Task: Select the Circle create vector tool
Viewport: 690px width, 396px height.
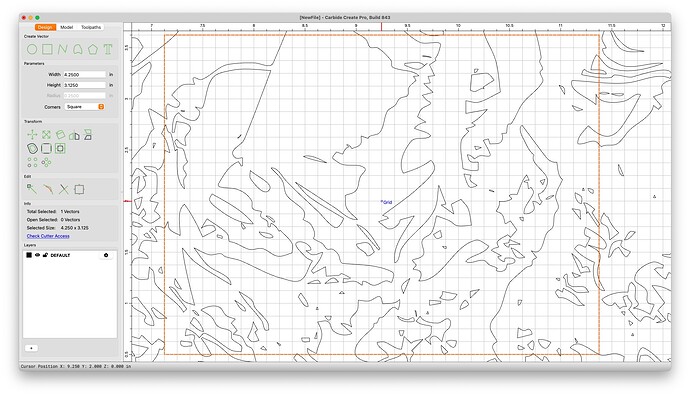Action: [x=32, y=49]
